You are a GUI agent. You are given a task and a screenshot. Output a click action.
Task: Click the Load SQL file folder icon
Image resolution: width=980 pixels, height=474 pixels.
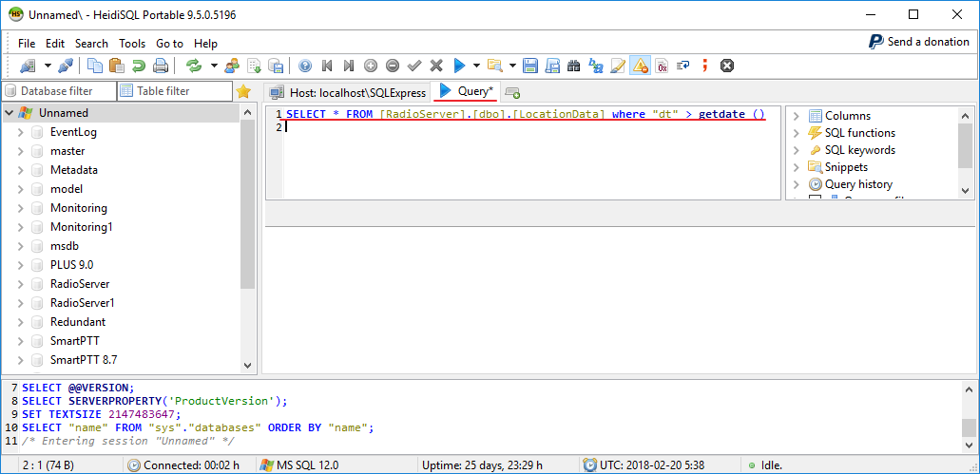click(495, 66)
